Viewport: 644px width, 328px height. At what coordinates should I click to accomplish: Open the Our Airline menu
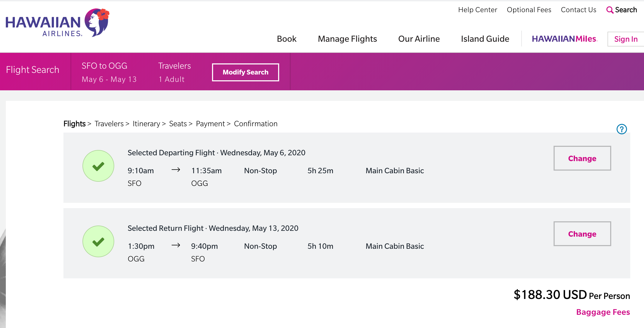pyautogui.click(x=419, y=39)
